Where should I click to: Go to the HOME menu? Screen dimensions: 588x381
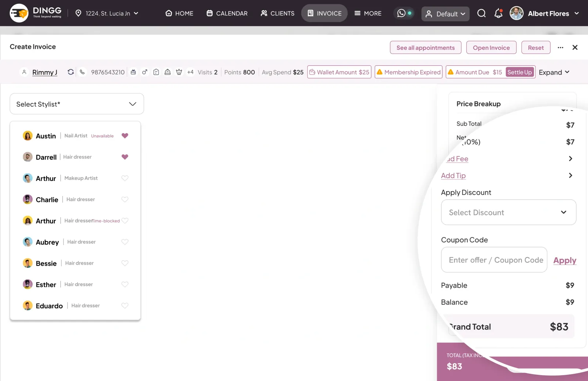pos(179,14)
